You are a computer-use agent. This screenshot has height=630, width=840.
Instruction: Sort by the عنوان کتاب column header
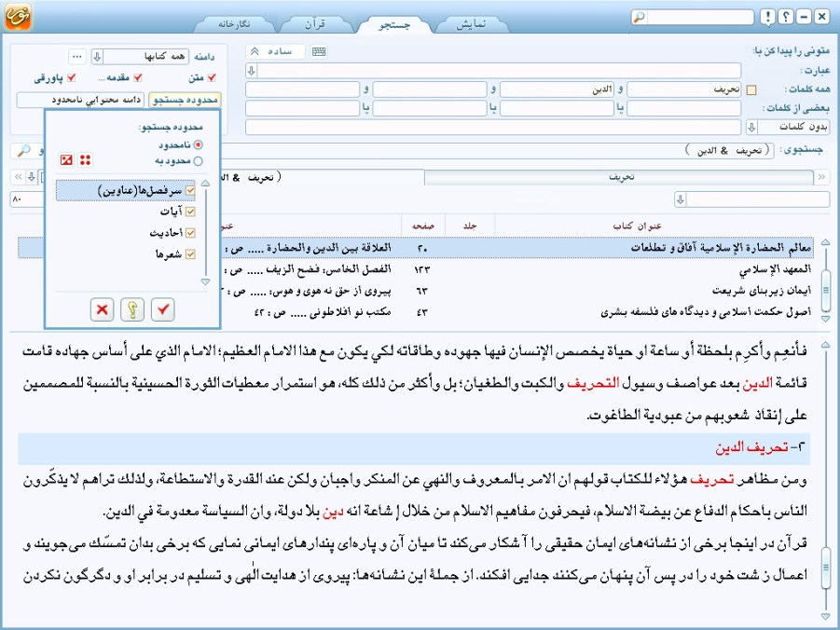[637, 226]
